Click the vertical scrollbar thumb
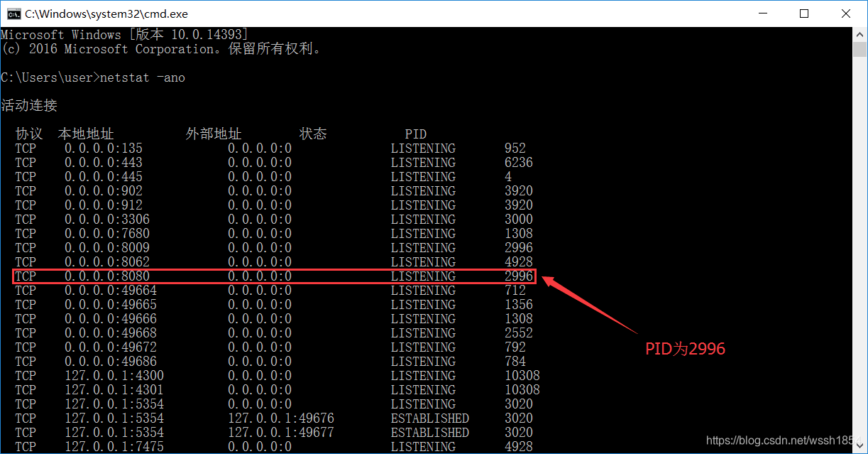The width and height of the screenshot is (868, 454). pyautogui.click(x=859, y=50)
